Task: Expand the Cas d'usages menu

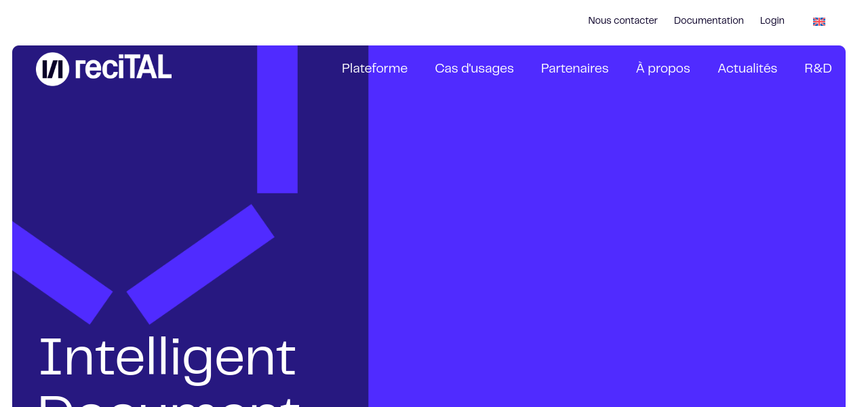Action: click(474, 69)
